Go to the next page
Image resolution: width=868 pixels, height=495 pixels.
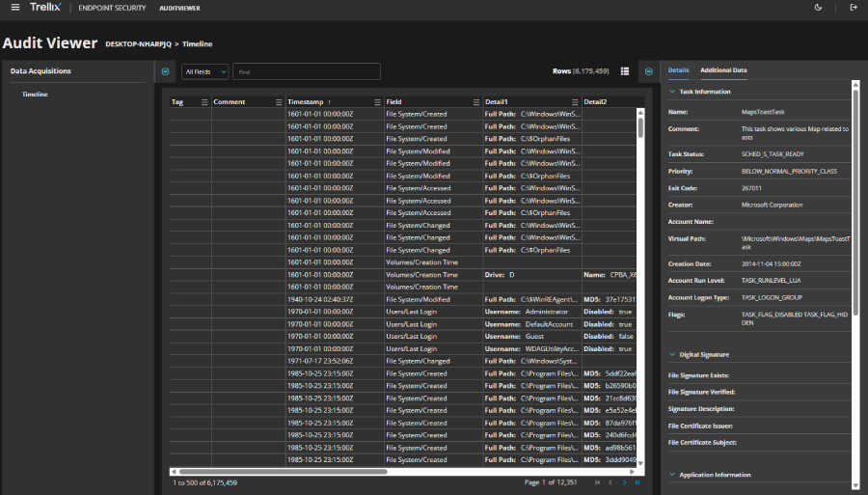pyautogui.click(x=624, y=482)
